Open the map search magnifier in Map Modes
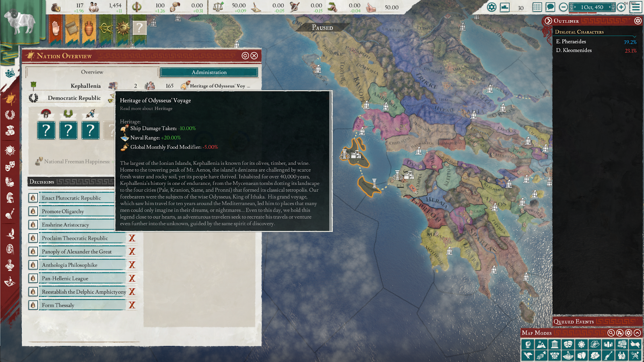 [611, 333]
